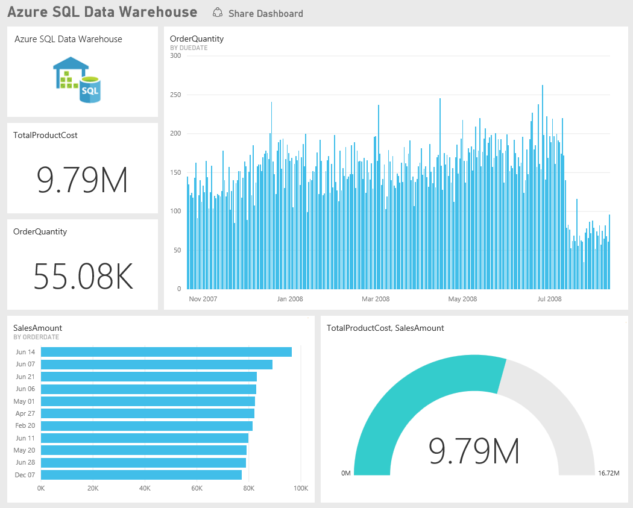Click the Jun 14 row label

coord(25,352)
